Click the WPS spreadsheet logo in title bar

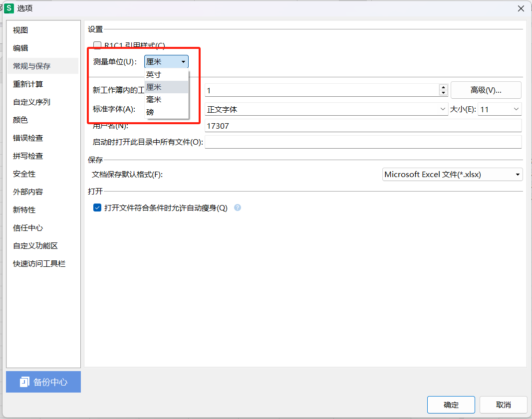tap(8, 8)
